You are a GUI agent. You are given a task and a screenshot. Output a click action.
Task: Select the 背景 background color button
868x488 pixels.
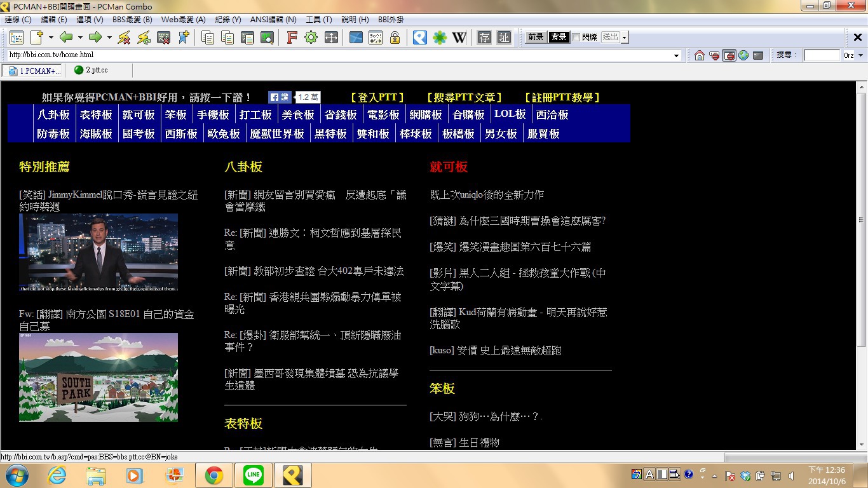[x=559, y=37]
